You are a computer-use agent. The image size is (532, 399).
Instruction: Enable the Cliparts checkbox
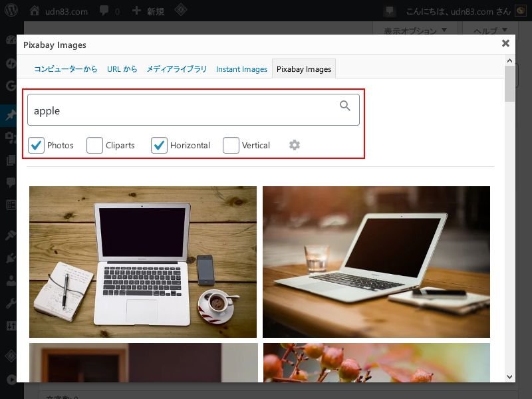pos(94,145)
